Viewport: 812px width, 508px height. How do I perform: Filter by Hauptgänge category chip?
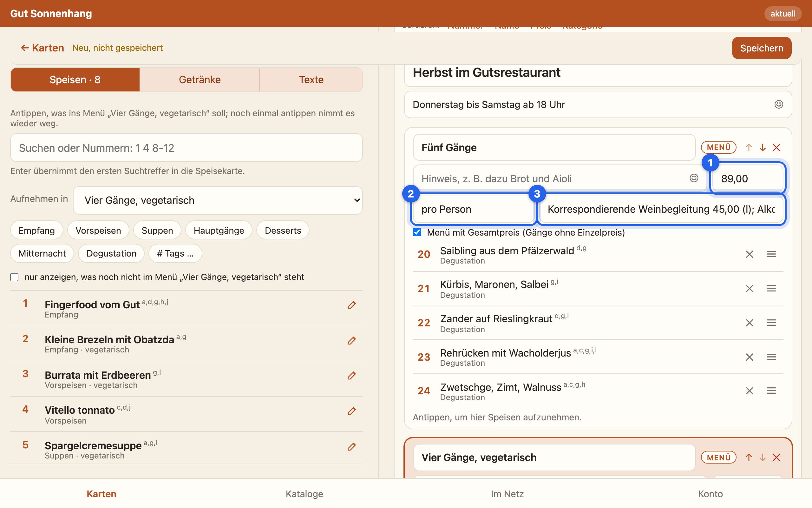(219, 231)
